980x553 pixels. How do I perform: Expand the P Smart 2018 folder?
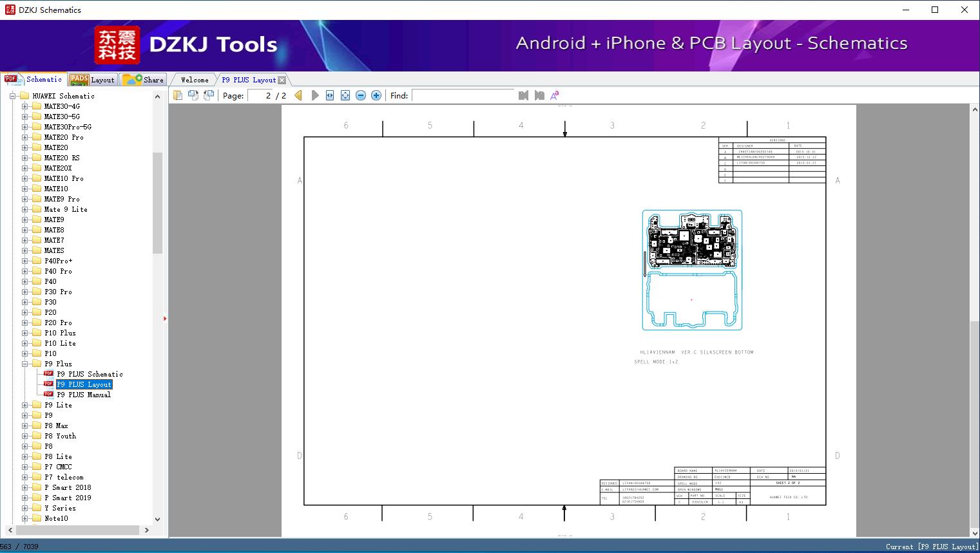(25, 487)
